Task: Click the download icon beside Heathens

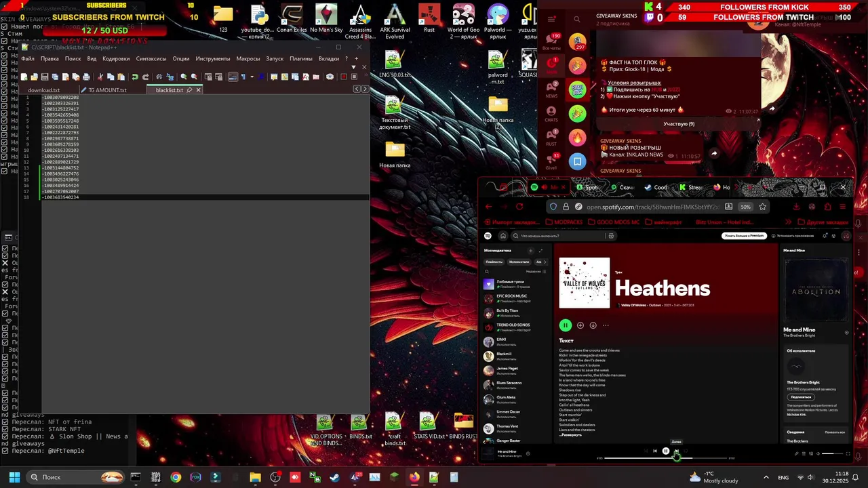Action: click(593, 325)
